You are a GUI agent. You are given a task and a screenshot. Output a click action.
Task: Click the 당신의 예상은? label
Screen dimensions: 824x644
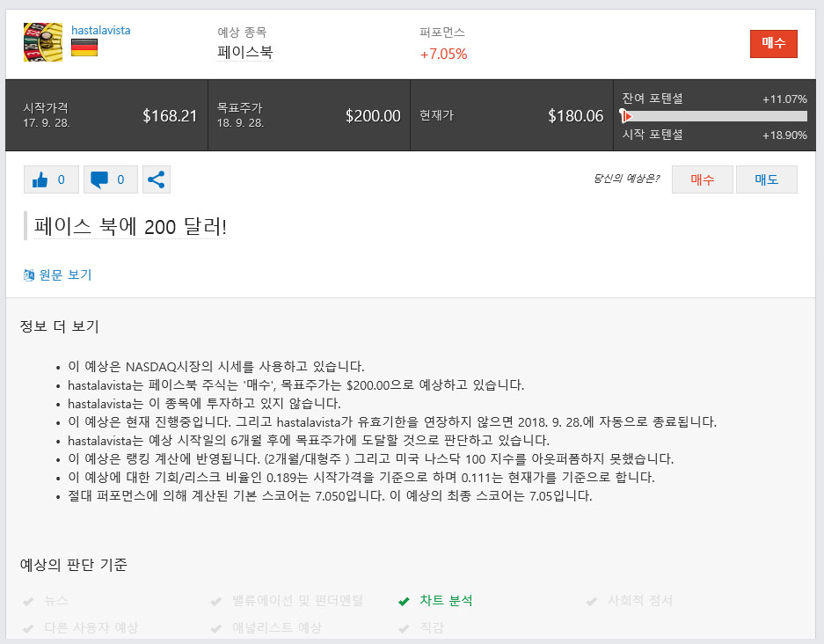click(626, 179)
